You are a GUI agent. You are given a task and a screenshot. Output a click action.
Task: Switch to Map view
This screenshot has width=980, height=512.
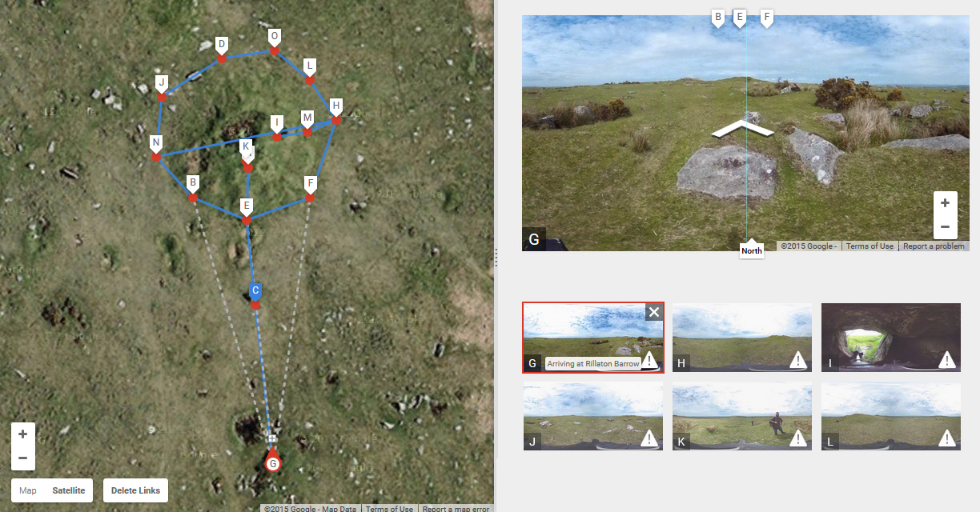pos(28,490)
